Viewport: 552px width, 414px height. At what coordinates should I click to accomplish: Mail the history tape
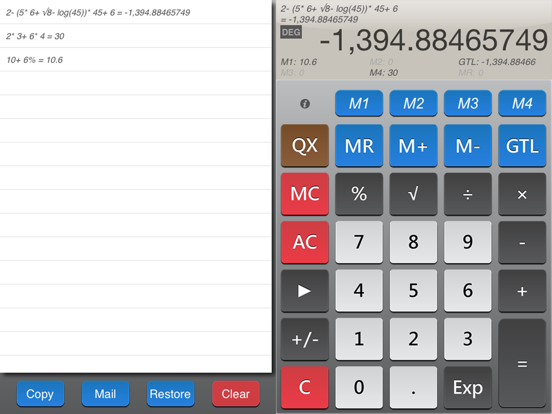coord(105,394)
